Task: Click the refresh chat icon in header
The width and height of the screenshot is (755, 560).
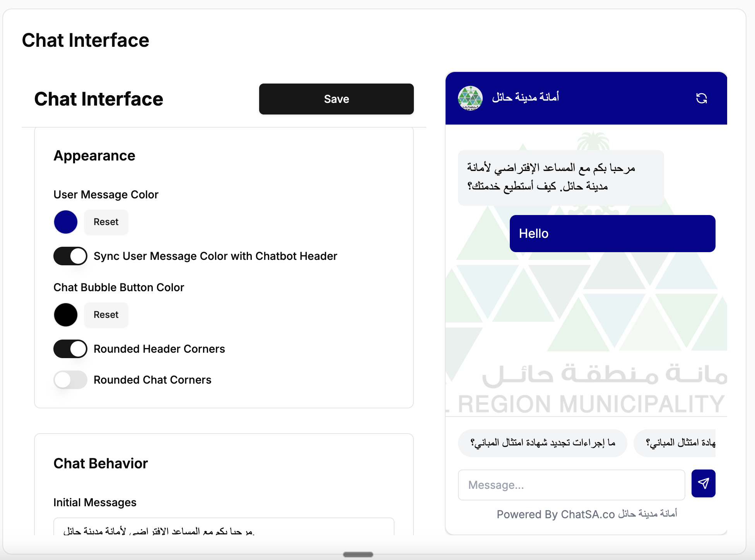Action: point(701,98)
